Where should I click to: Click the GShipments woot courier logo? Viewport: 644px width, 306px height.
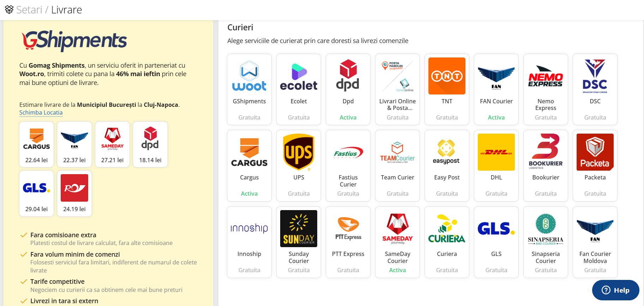tap(249, 76)
